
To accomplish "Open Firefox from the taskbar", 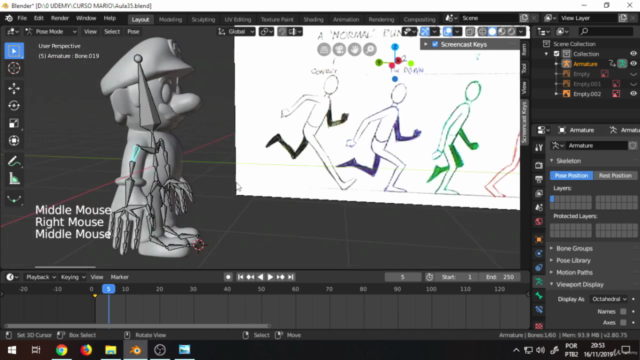I will click(x=86, y=350).
